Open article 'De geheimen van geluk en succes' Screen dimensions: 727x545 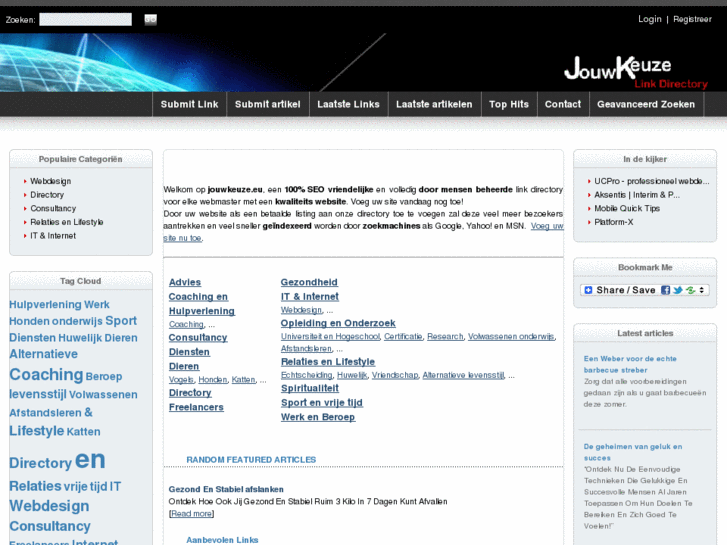tap(632, 452)
